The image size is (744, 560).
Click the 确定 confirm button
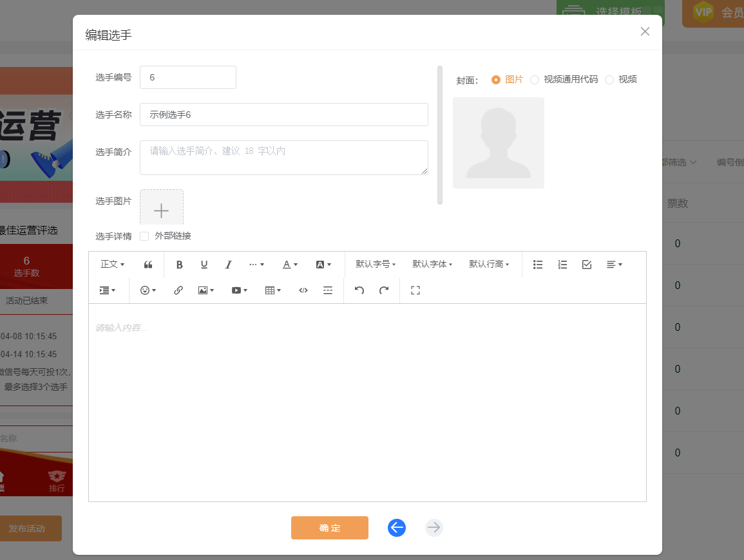click(330, 528)
